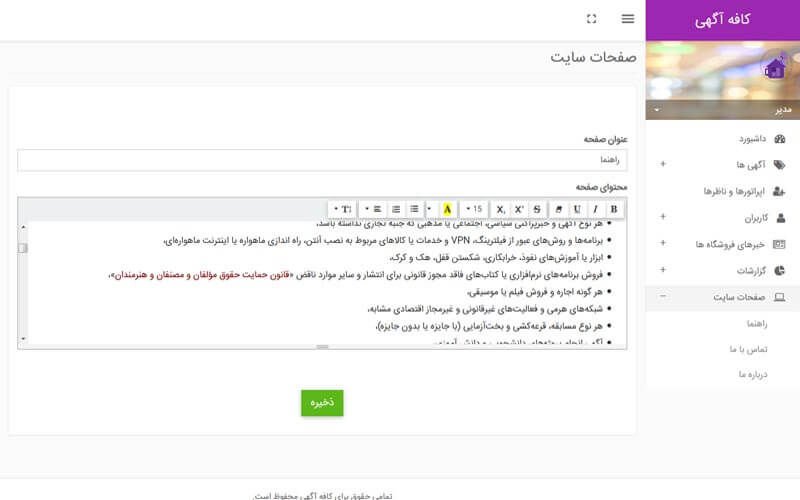Click the green ذخیره save button

coord(322,403)
